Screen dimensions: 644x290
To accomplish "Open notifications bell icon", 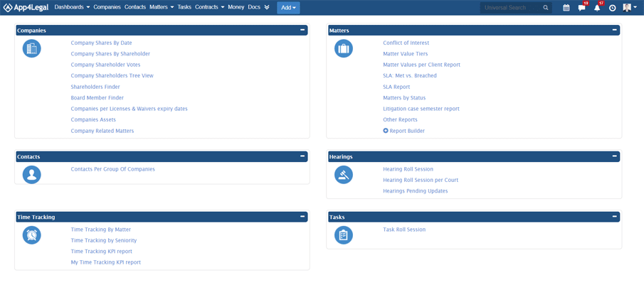I will (597, 8).
